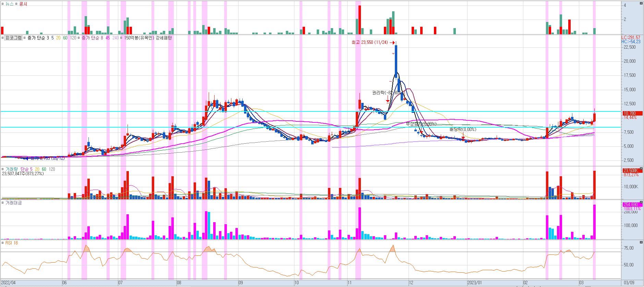Click the 22,500 price axis label
Viewport: 644px width, 287px height.
pyautogui.click(x=630, y=47)
